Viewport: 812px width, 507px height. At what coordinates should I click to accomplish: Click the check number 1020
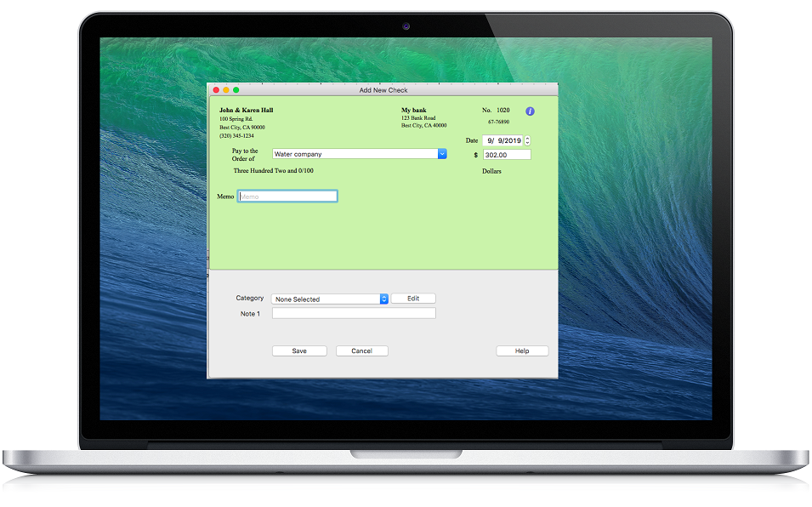click(x=503, y=111)
